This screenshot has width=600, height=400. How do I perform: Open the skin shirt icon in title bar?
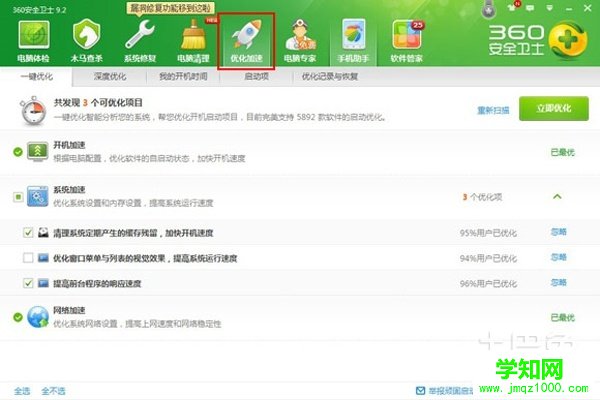pos(512,7)
